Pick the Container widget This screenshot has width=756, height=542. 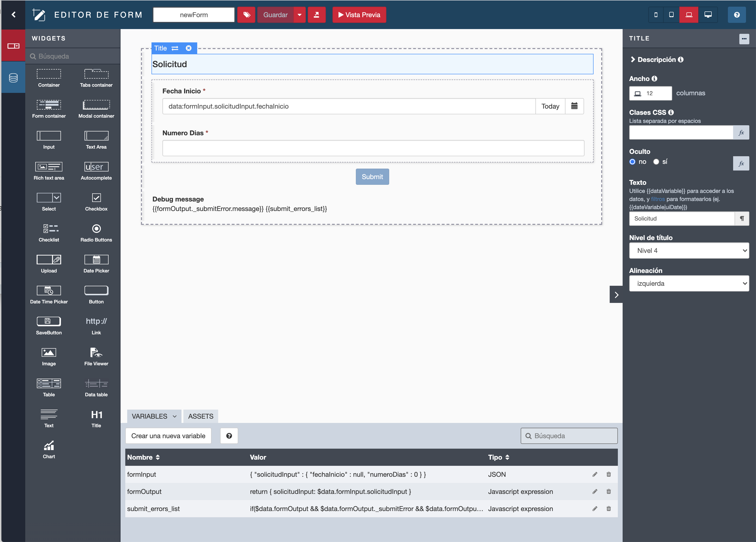[x=49, y=78]
